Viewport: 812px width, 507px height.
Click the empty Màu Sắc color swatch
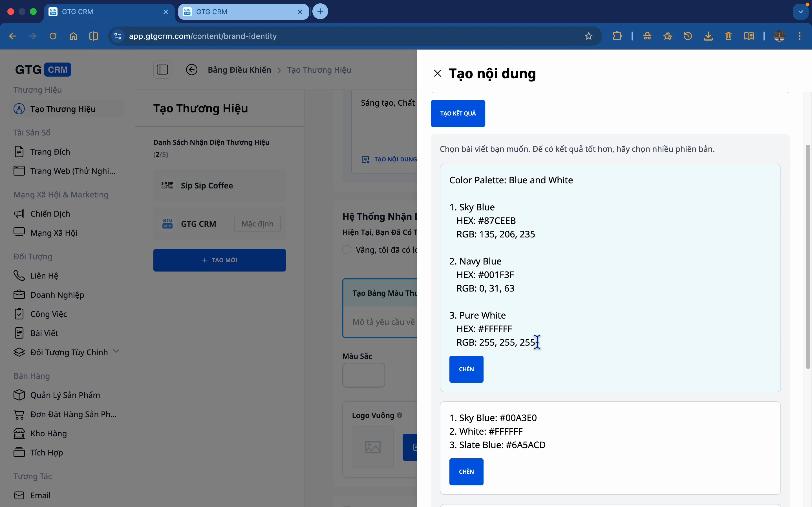tap(363, 375)
